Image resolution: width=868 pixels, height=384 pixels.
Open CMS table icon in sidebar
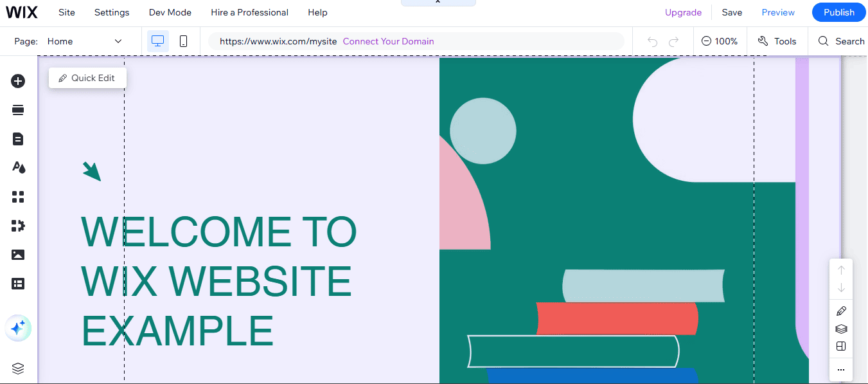(18, 284)
